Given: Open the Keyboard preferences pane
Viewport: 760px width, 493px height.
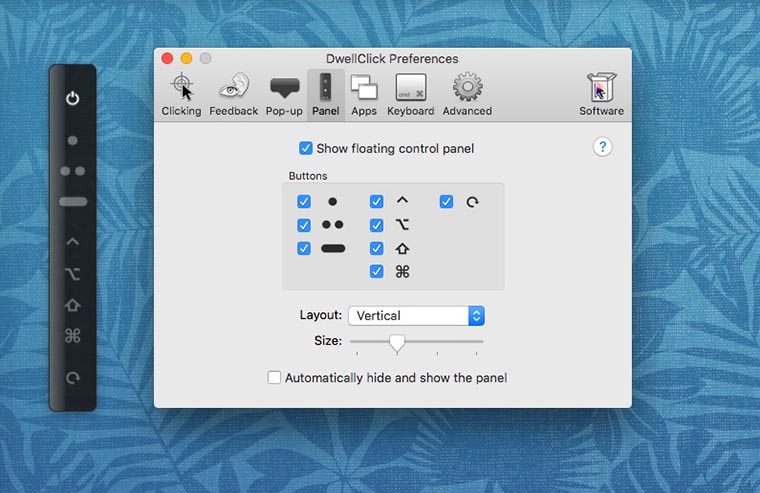Looking at the screenshot, I should [411, 95].
